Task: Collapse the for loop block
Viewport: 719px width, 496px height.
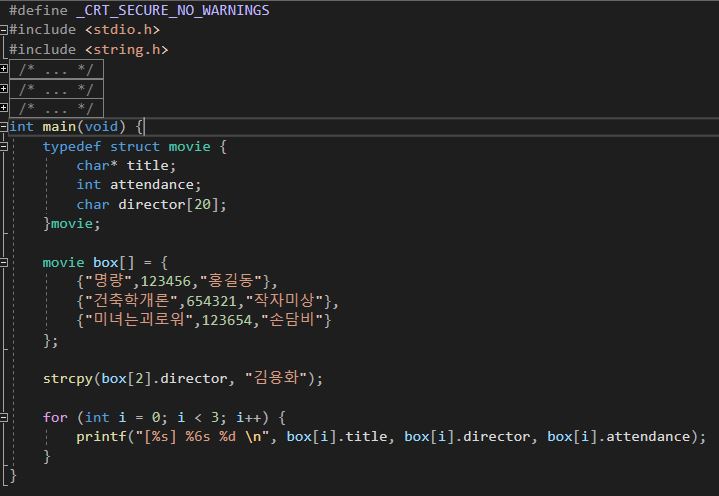Action: click(x=4, y=417)
